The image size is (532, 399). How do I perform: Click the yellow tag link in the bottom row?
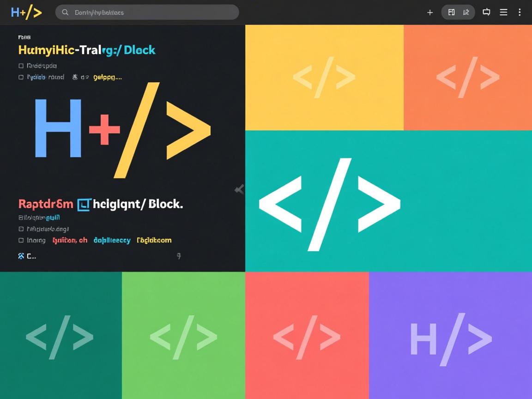pyautogui.click(x=154, y=240)
